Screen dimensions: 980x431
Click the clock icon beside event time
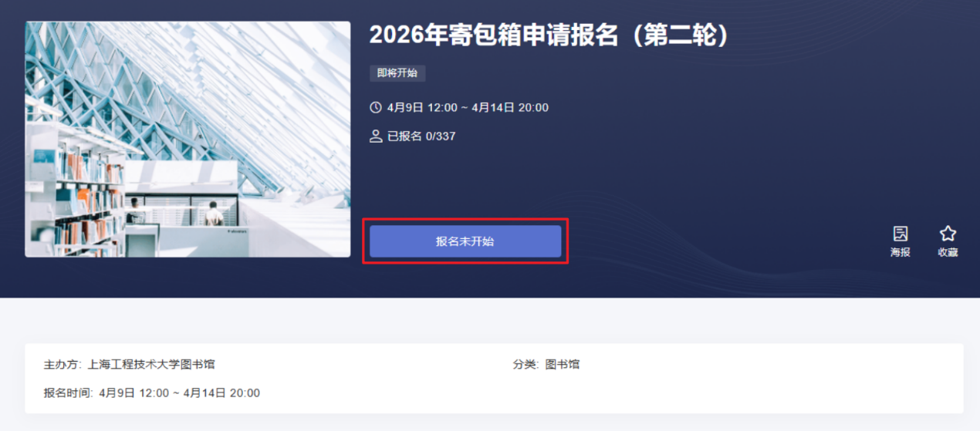[x=376, y=107]
